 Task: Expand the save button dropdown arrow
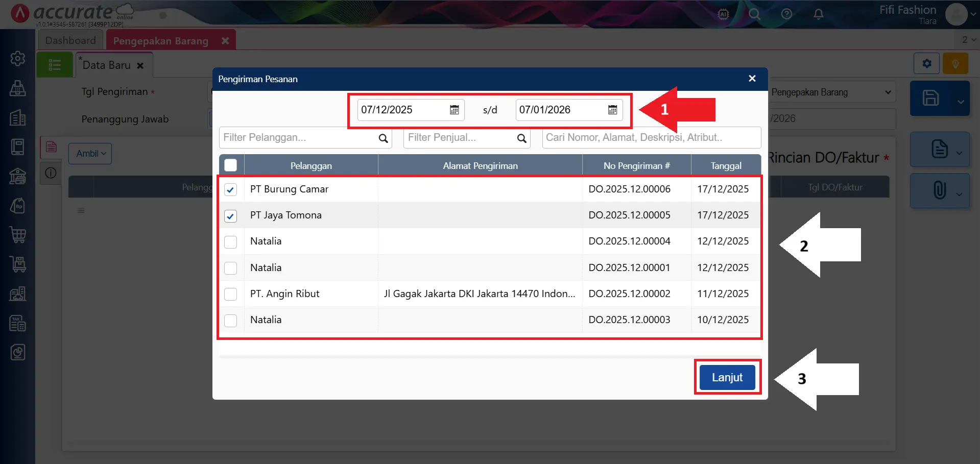pyautogui.click(x=960, y=101)
